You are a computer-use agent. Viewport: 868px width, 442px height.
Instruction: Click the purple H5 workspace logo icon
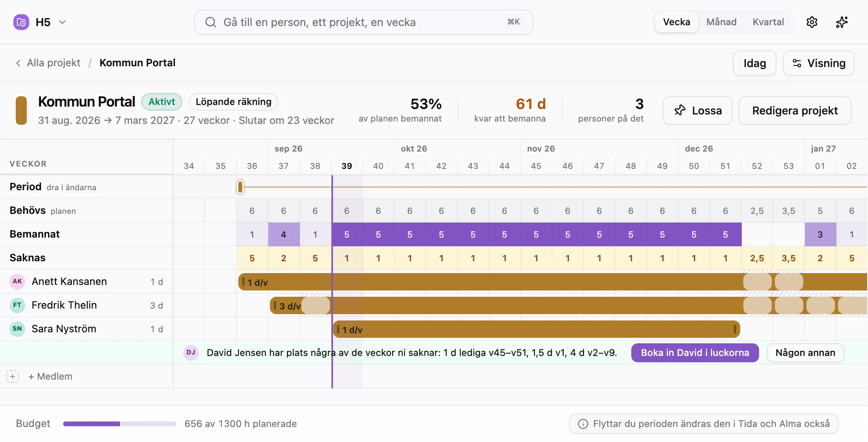[x=21, y=22]
